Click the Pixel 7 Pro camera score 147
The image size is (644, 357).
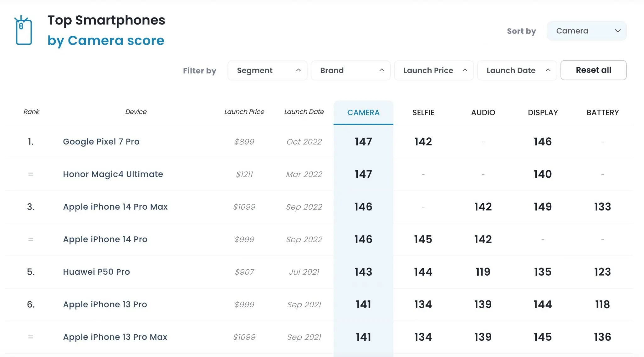[363, 142]
